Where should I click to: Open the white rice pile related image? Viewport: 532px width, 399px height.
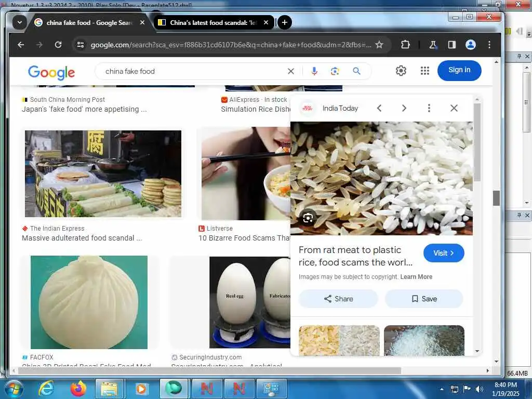pos(424,340)
